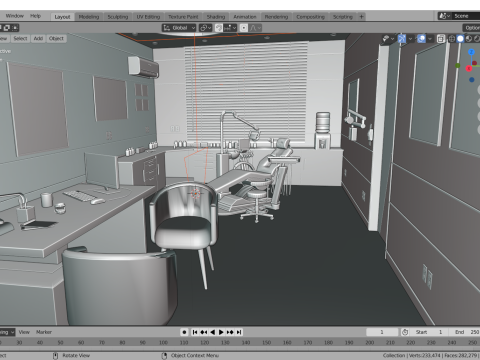
Task: Open the Add menu in viewport header
Action: [38, 38]
